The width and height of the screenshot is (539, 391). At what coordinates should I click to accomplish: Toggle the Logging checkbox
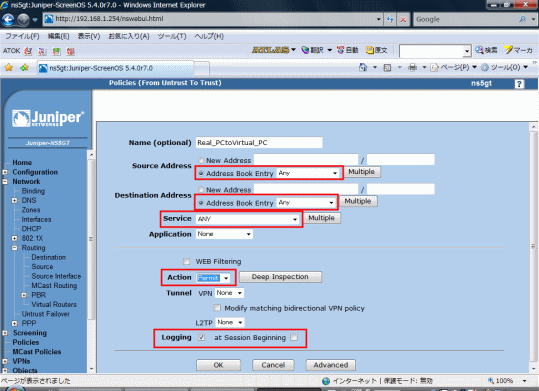pyautogui.click(x=201, y=337)
